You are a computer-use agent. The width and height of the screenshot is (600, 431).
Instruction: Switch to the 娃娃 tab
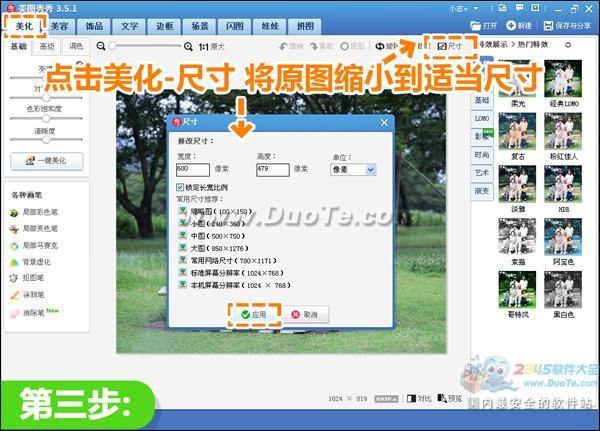270,26
